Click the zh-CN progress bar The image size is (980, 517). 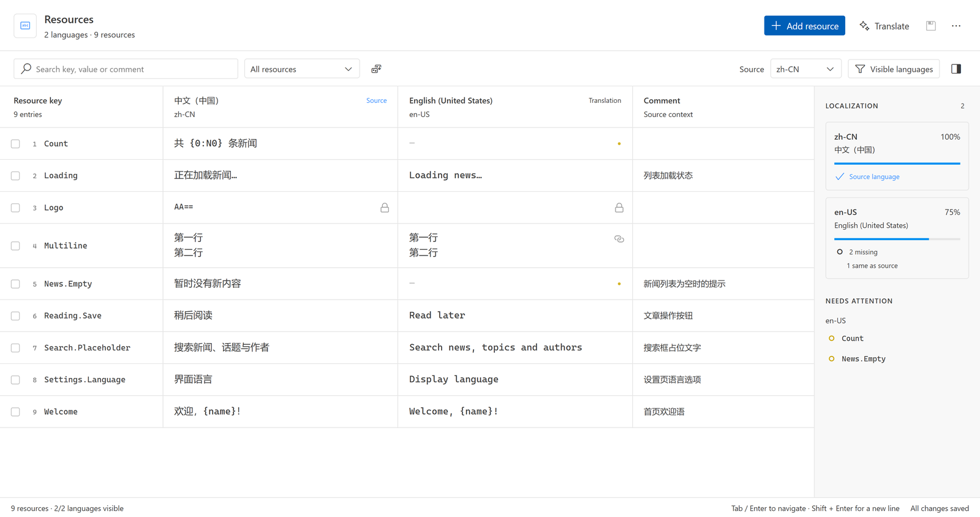897,164
